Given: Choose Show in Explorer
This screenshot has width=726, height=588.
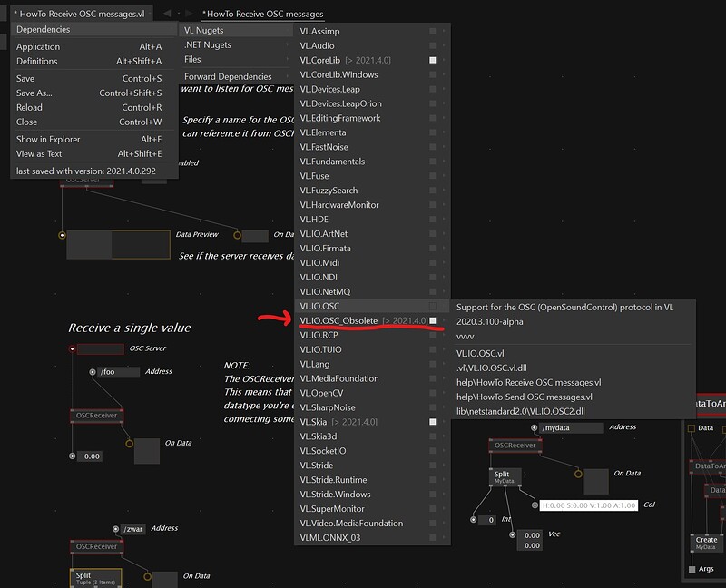Looking at the screenshot, I should [94, 139].
